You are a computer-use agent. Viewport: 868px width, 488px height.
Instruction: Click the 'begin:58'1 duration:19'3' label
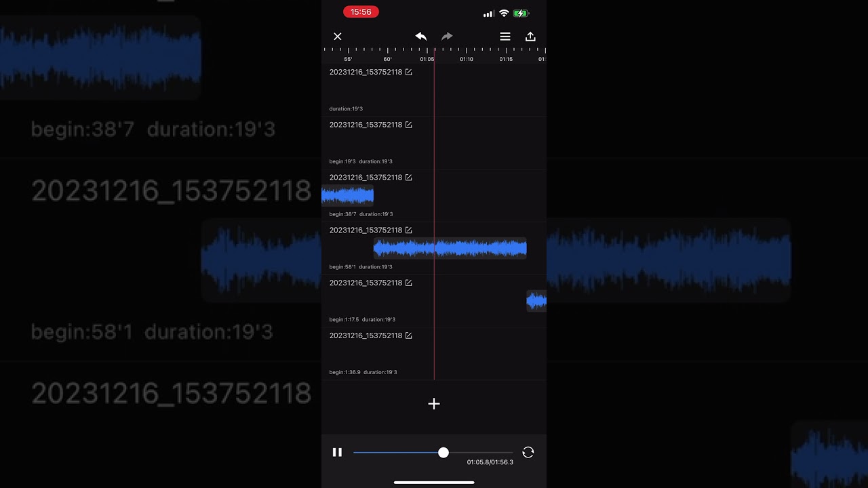[361, 267]
